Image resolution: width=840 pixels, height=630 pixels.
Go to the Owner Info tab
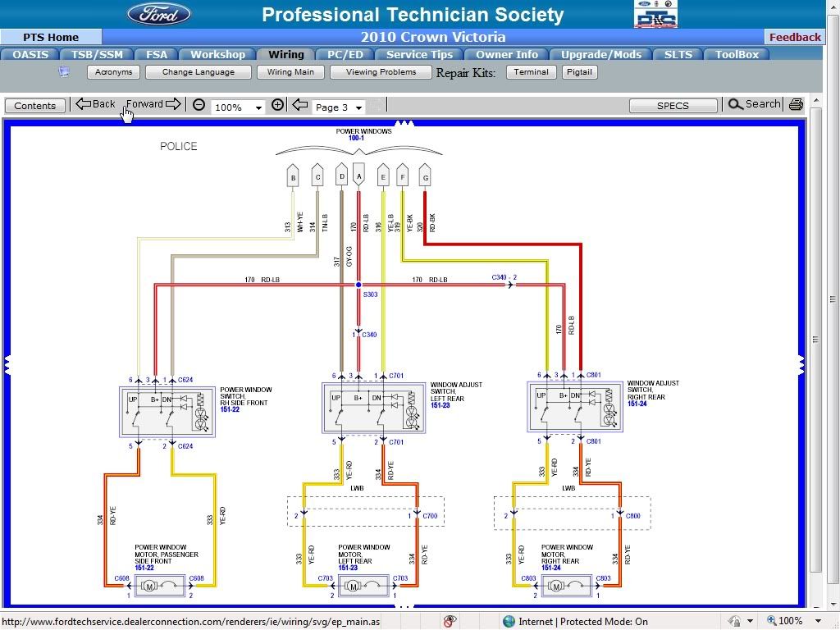coord(507,55)
